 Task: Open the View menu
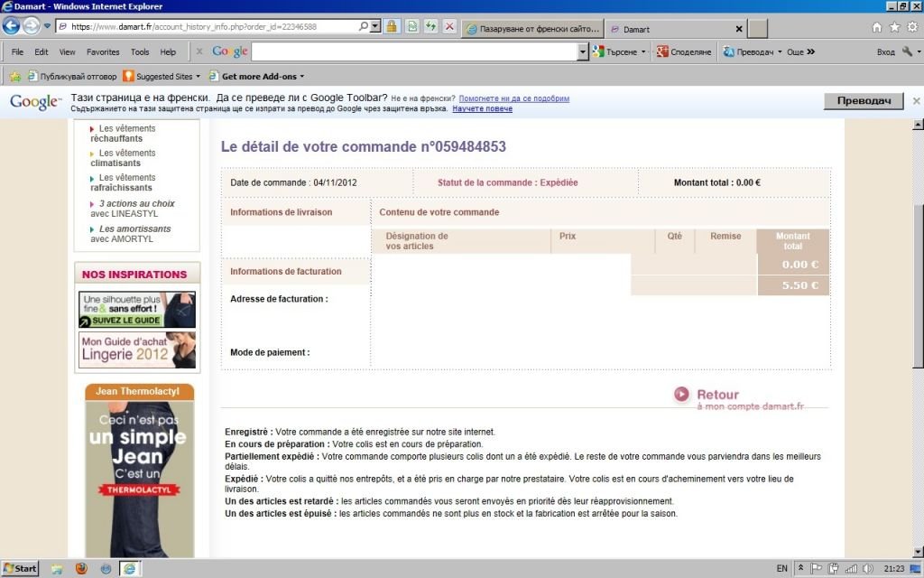click(67, 51)
